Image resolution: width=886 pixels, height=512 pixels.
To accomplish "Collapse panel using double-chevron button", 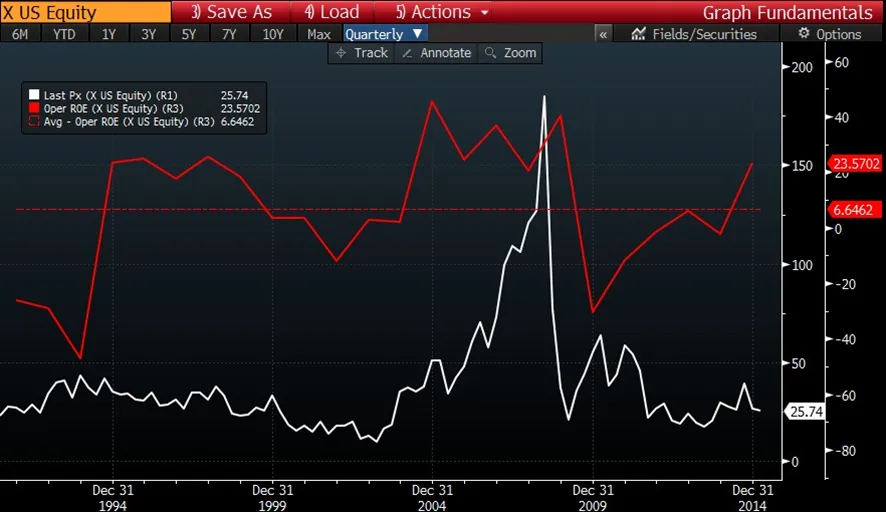I will (x=603, y=34).
